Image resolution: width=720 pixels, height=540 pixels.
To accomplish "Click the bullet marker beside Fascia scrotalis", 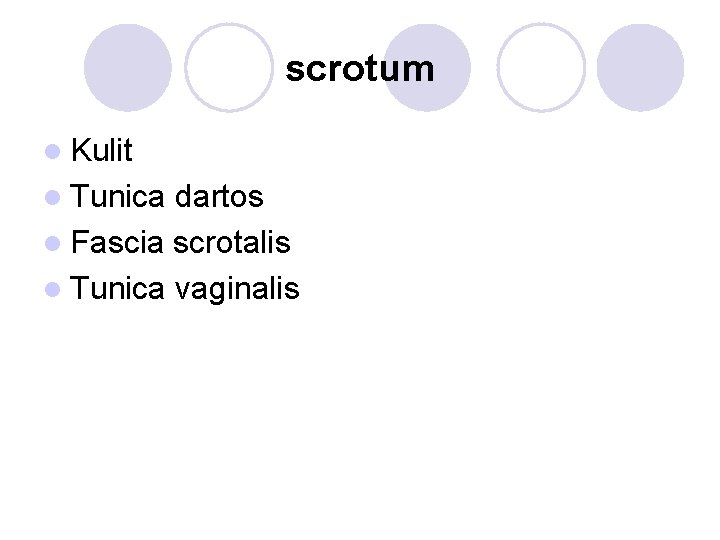I will pos(53,243).
